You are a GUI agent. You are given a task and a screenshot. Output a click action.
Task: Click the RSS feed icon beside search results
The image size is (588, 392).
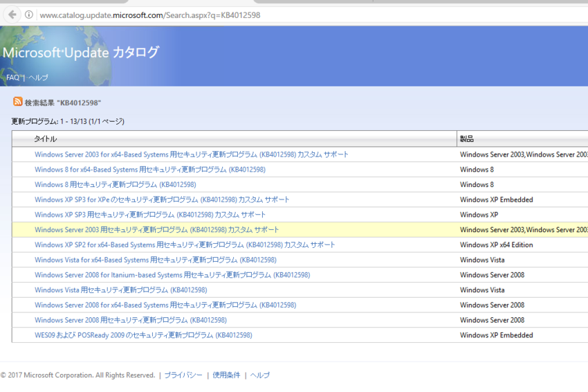coord(17,101)
